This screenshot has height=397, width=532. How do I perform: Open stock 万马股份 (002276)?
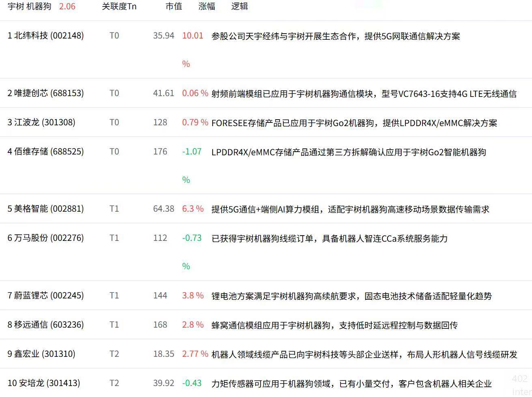point(46,238)
